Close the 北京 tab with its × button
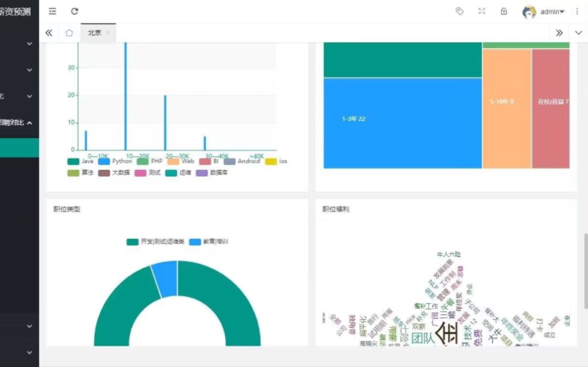The width and height of the screenshot is (588, 367). click(x=108, y=33)
